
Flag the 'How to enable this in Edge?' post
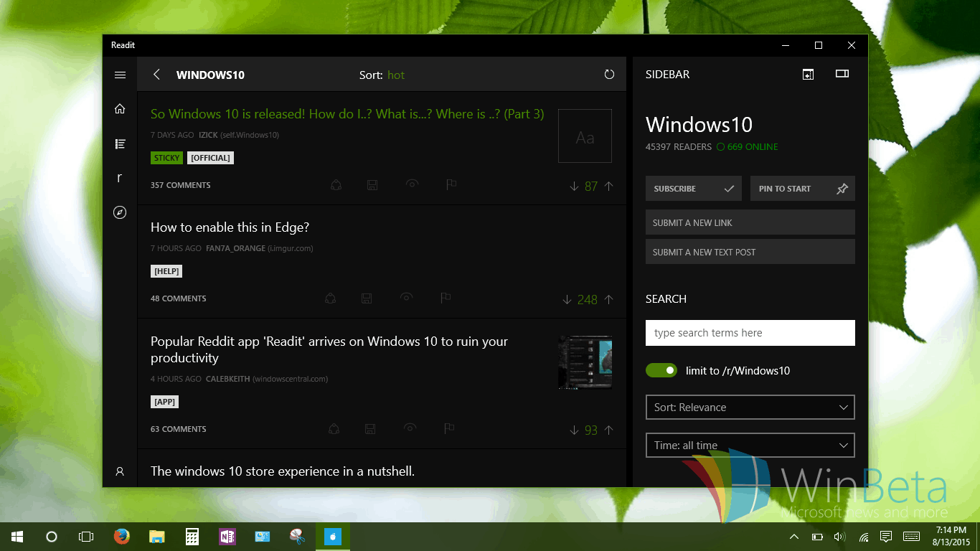pyautogui.click(x=446, y=298)
